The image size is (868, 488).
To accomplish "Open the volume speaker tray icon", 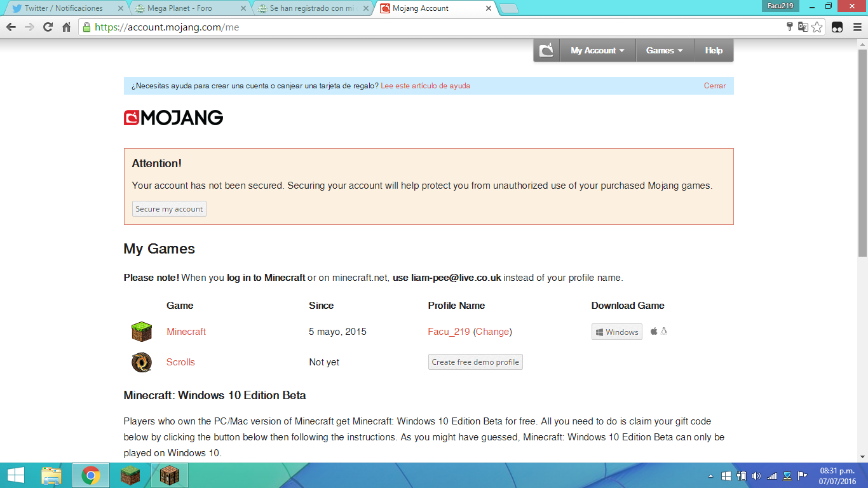I will pyautogui.click(x=756, y=475).
